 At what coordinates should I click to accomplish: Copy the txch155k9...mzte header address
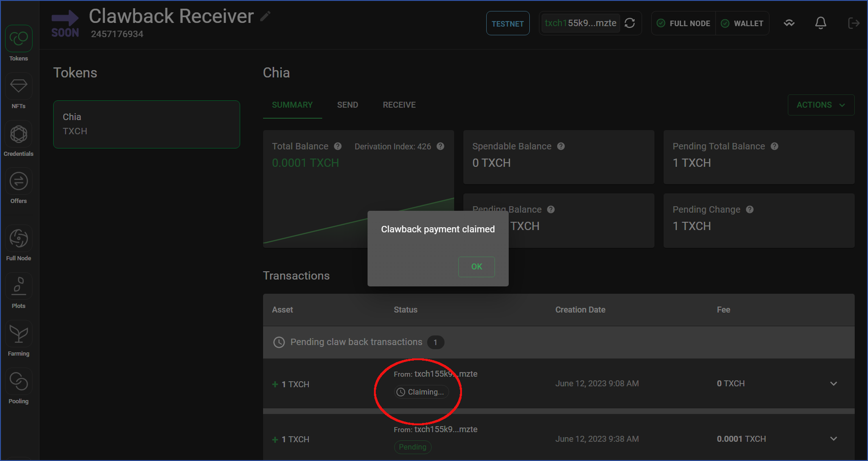(581, 23)
